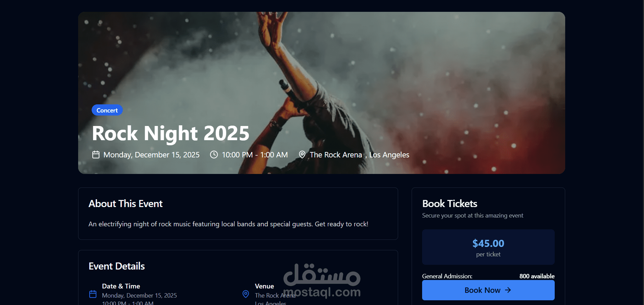Click The Rock Arena, Los Angeles banner text
The height and width of the screenshot is (305, 644).
(360, 155)
